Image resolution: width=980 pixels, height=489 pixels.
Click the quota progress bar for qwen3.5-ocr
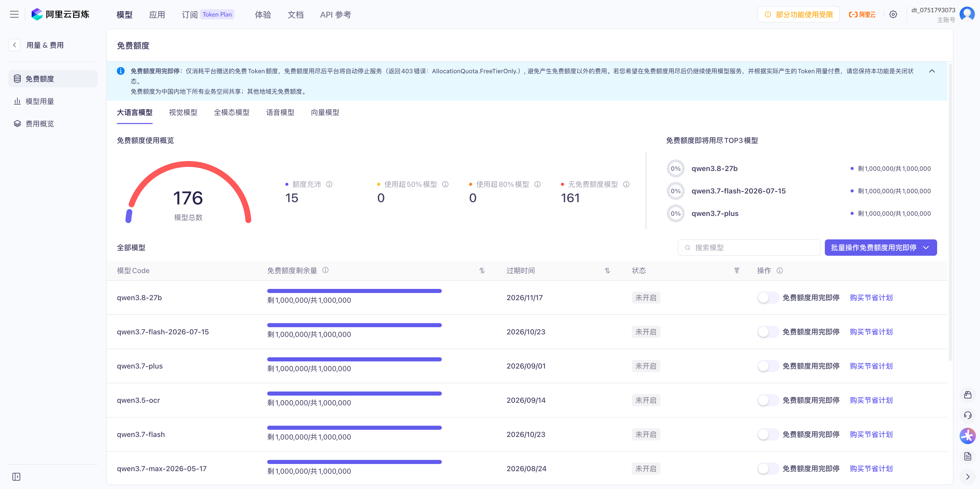[x=354, y=394]
